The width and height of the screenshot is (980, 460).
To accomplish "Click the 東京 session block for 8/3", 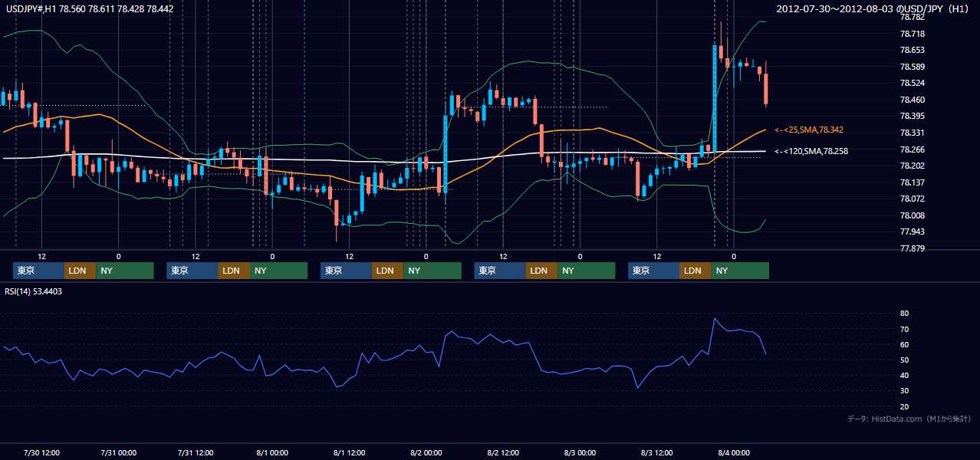I will pos(653,271).
